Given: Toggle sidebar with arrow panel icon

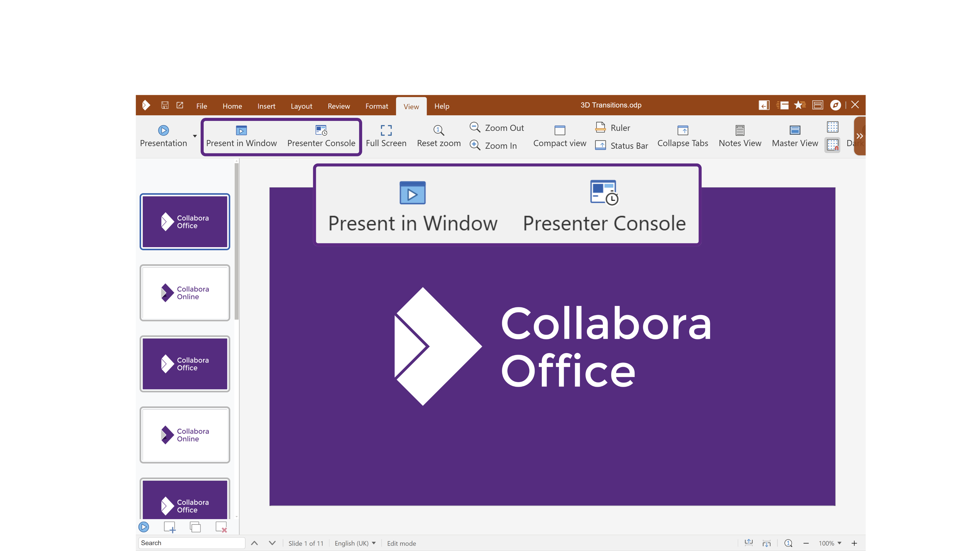Looking at the screenshot, I should 764,105.
